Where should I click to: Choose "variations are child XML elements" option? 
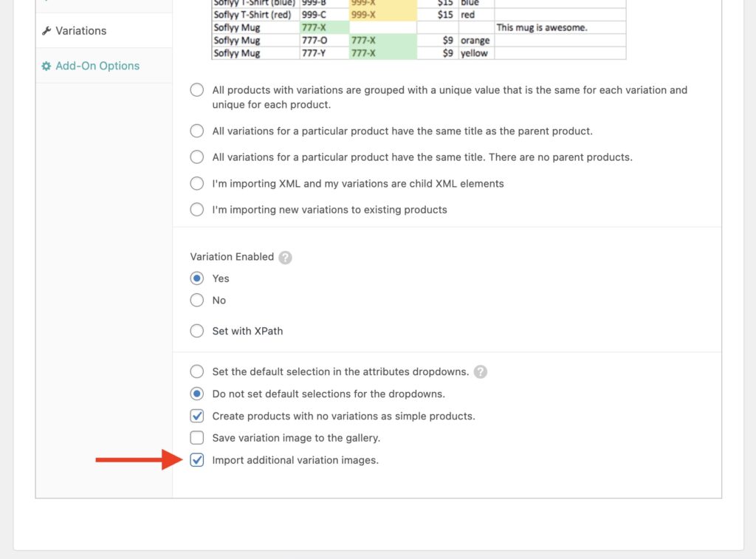pyautogui.click(x=197, y=183)
